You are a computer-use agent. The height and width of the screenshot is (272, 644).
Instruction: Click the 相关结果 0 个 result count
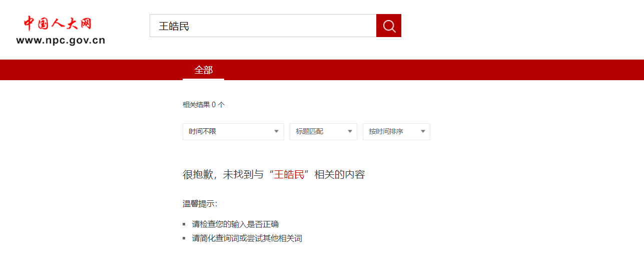(204, 105)
